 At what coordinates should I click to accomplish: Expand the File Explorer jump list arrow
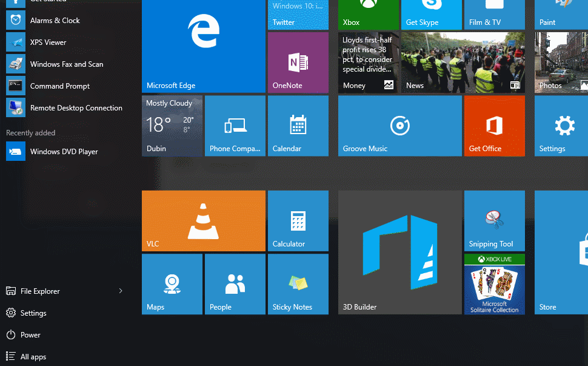tap(121, 291)
